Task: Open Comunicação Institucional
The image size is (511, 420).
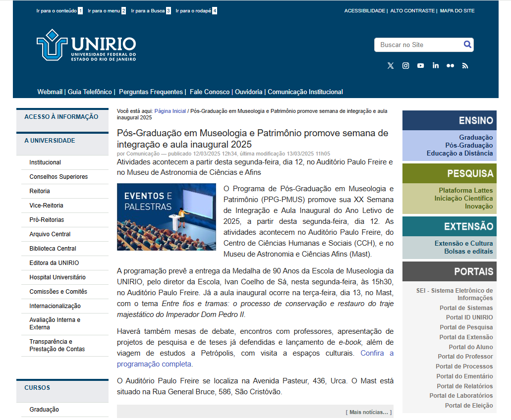Action: coord(305,92)
